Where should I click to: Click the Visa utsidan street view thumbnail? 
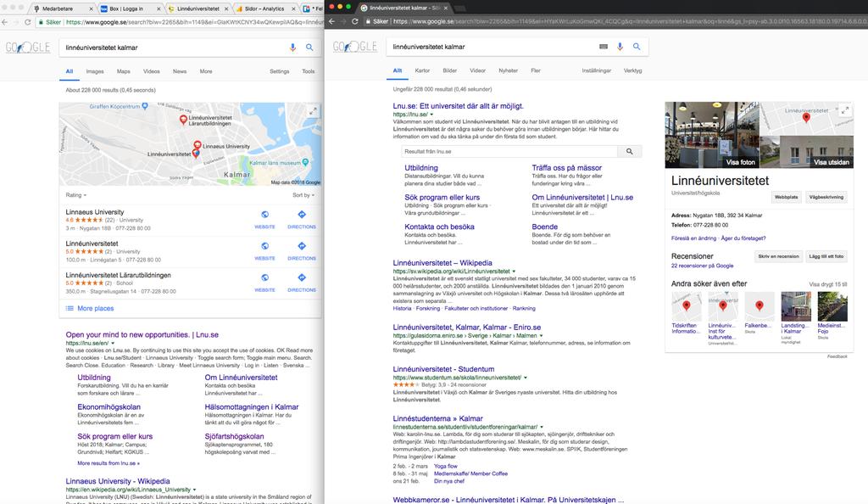(807, 152)
